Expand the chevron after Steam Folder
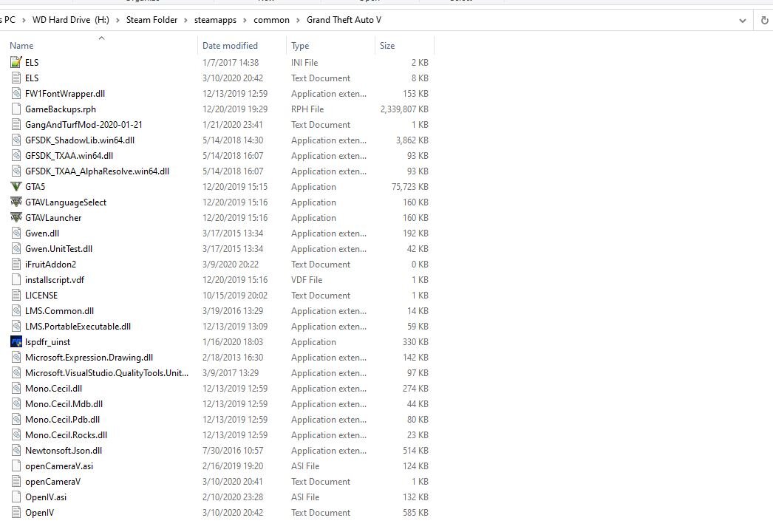 [185, 20]
